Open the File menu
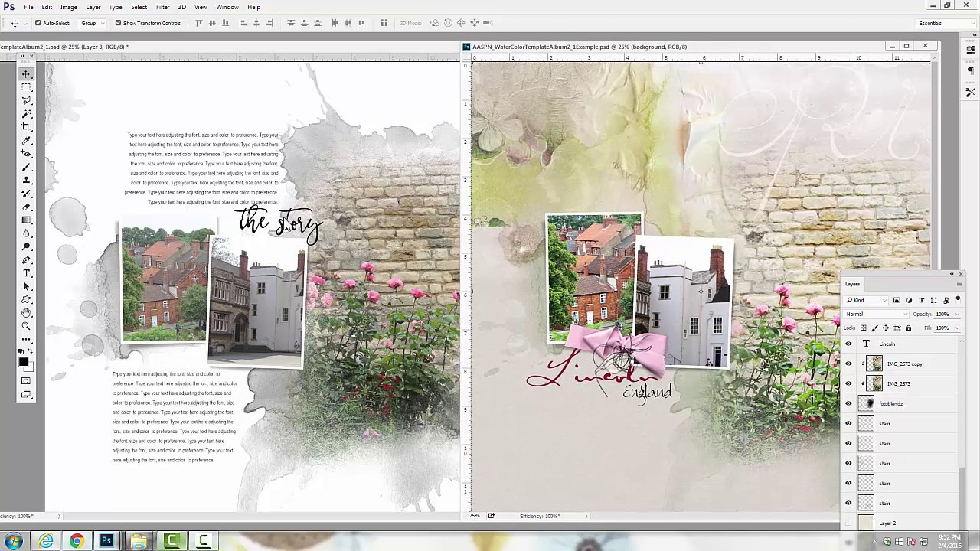Viewport: 980px width, 551px height. [28, 7]
